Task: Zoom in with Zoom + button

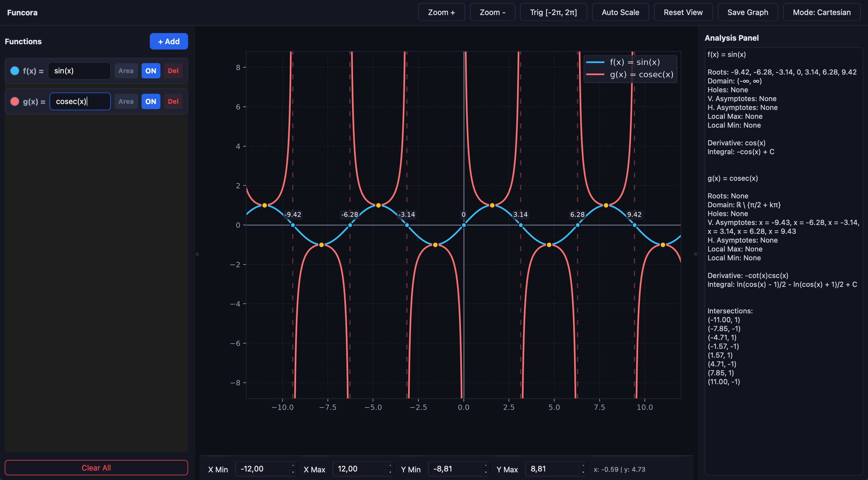Action: click(441, 12)
